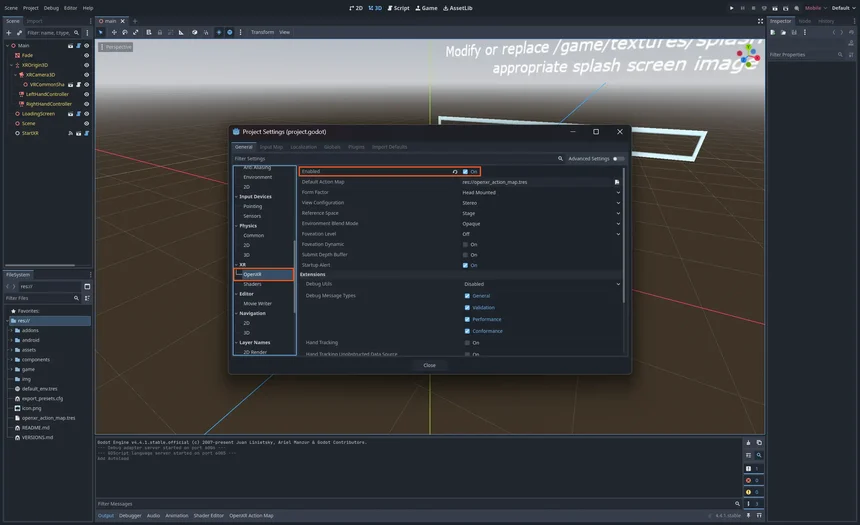Toggle distraction-free mode icon
This screenshot has width=860, height=525.
click(x=760, y=21)
